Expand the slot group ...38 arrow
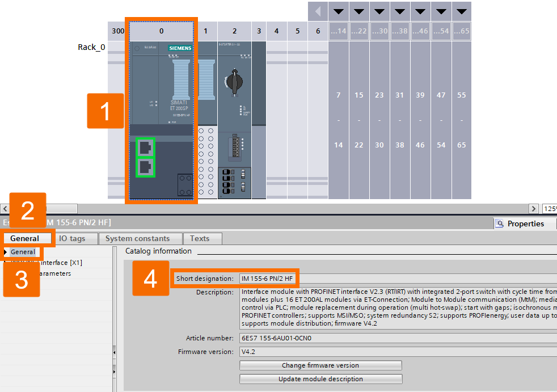 400,11
